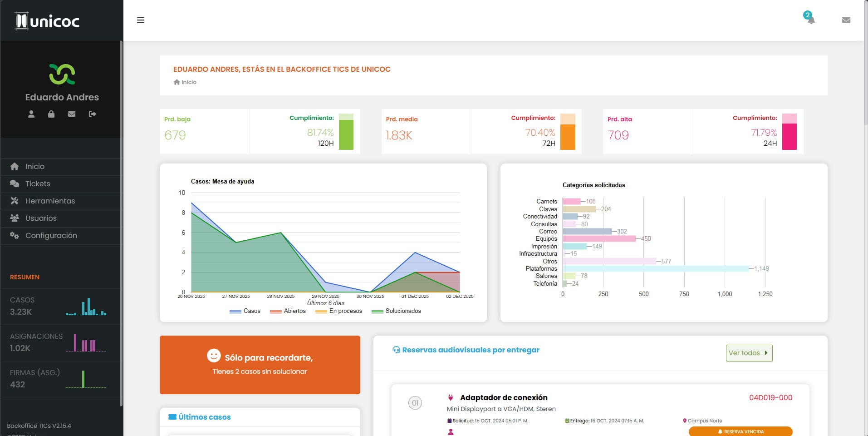The height and width of the screenshot is (436, 868).
Task: Open Usuarios in the sidebar
Action: click(x=41, y=218)
